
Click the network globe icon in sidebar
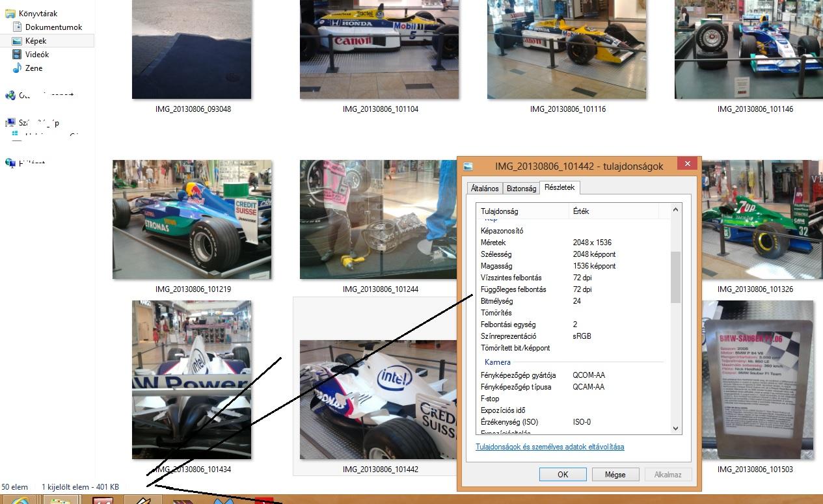[10, 163]
